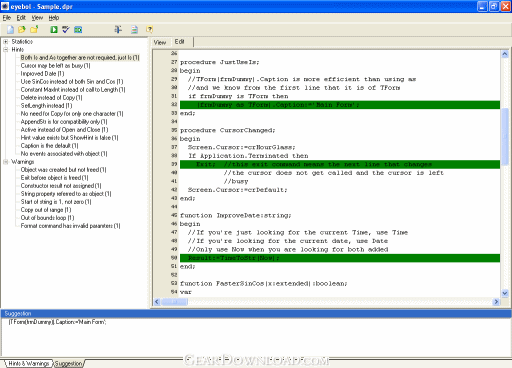Select the Statistics tree label

[x=22, y=42]
